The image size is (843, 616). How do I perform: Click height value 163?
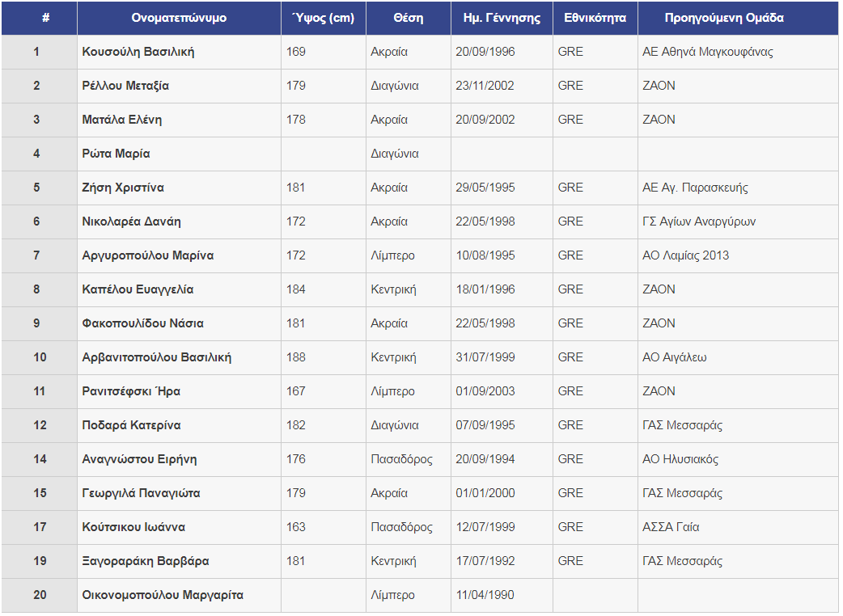click(x=295, y=527)
